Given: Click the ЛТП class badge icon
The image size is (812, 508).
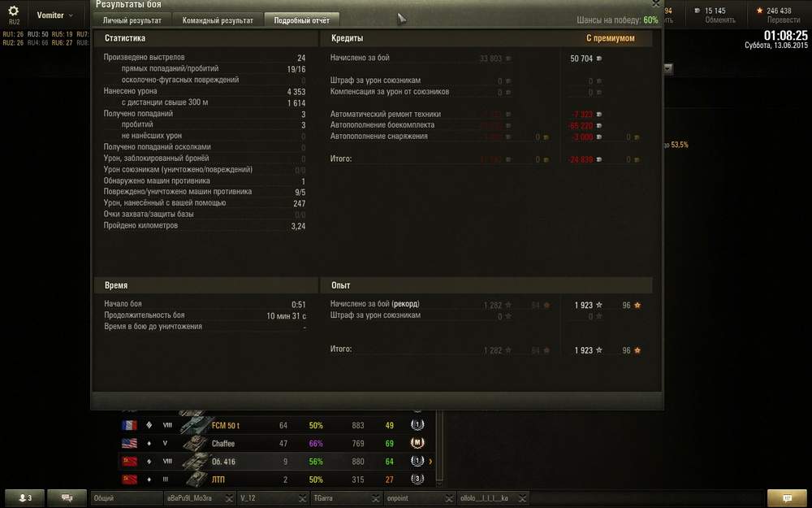Looking at the screenshot, I should click(x=417, y=479).
